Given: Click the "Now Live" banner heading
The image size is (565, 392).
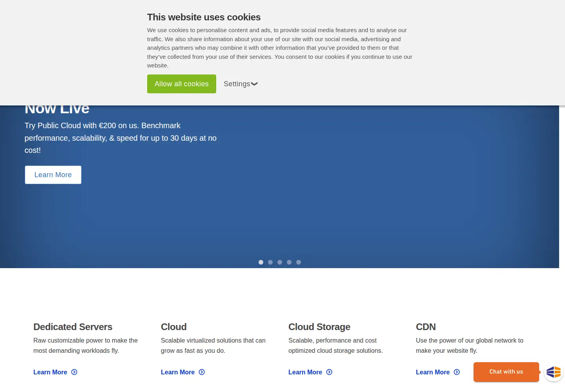Looking at the screenshot, I should coord(57,110).
